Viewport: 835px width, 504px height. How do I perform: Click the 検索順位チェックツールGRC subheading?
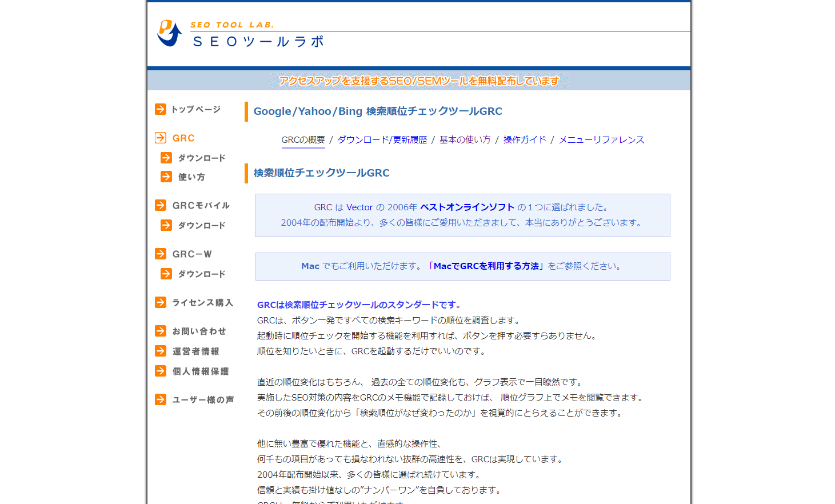(322, 173)
